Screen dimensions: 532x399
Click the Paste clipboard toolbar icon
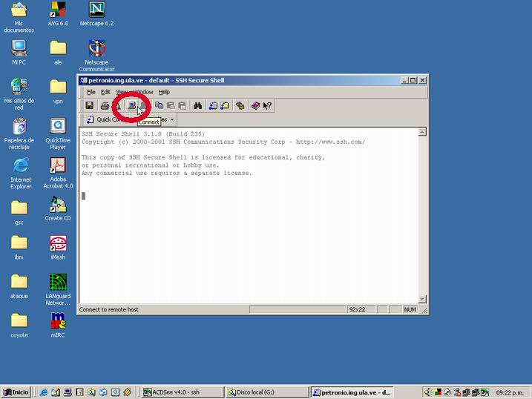point(171,105)
